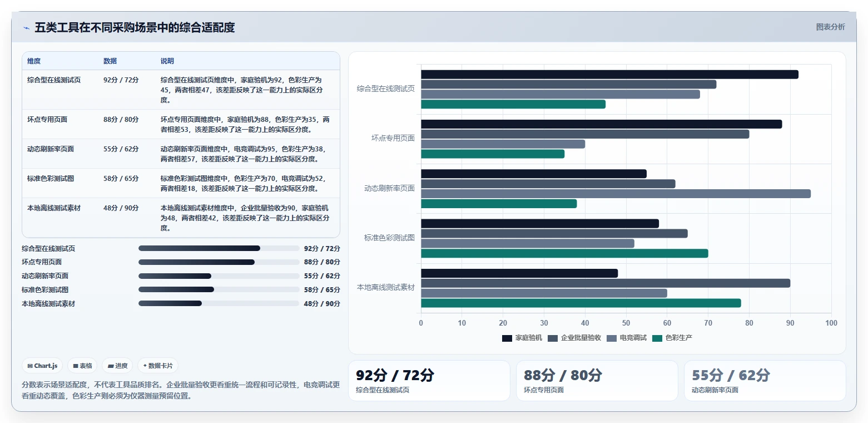Click the 图表分析 label in header
The width and height of the screenshot is (868, 423).
tap(830, 27)
